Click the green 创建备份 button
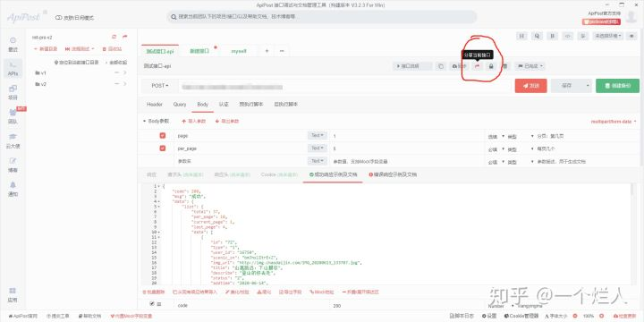 click(x=617, y=86)
